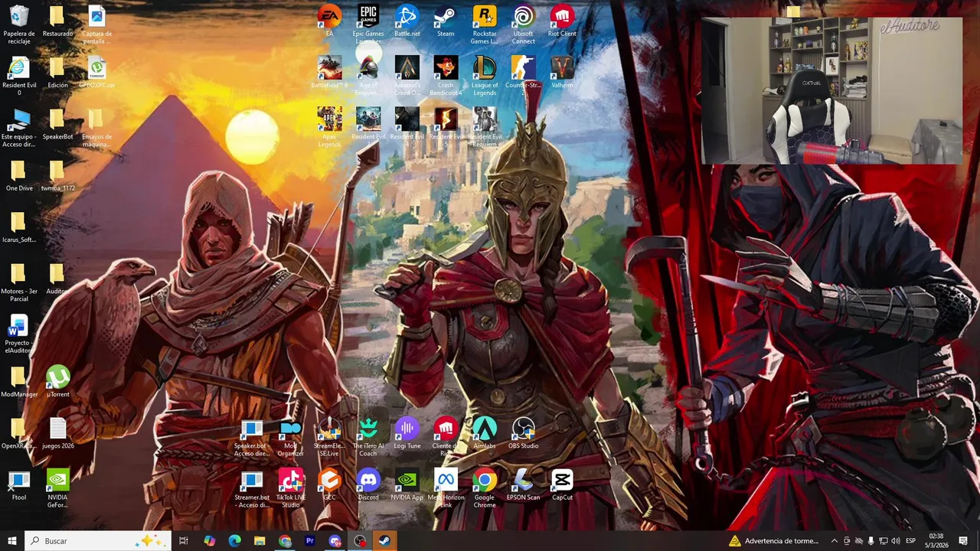Select the µTorrent desktop icon
This screenshot has width=980, height=551.
(57, 382)
